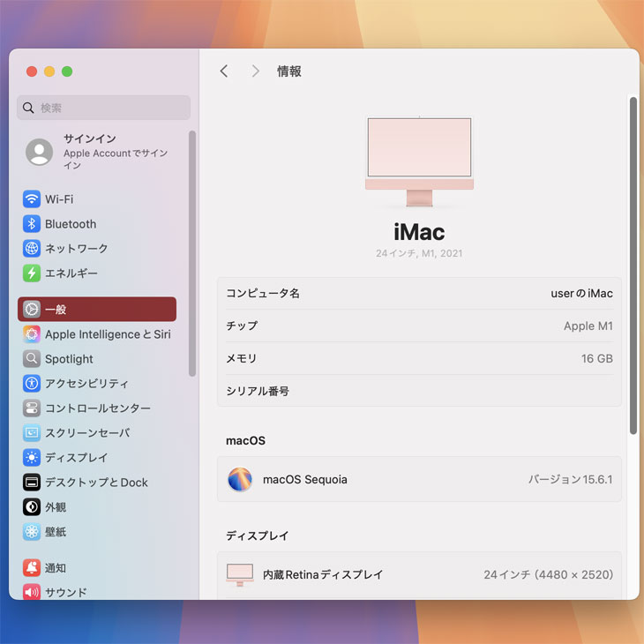Click the コンピュータ名 row label
This screenshot has height=644, width=644.
(x=263, y=293)
